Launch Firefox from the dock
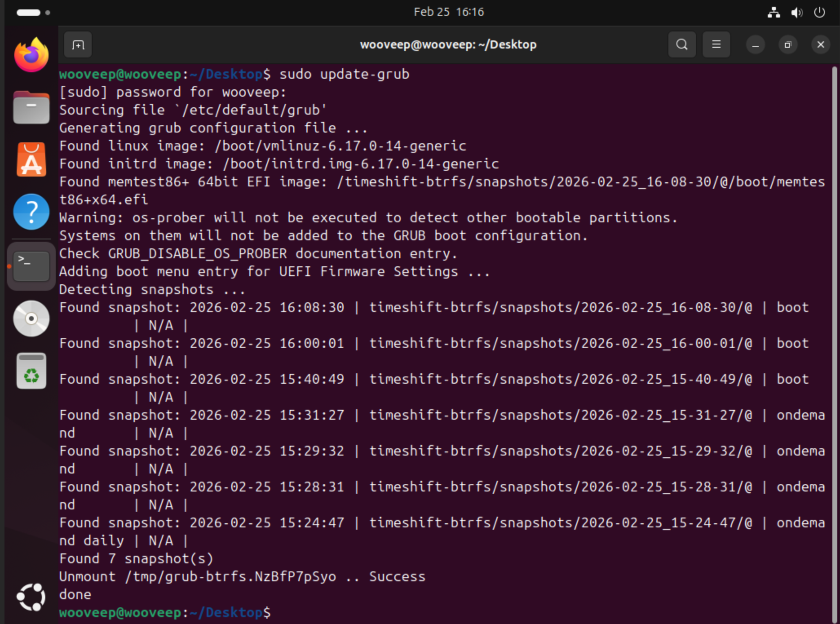Image resolution: width=840 pixels, height=624 pixels. click(31, 55)
